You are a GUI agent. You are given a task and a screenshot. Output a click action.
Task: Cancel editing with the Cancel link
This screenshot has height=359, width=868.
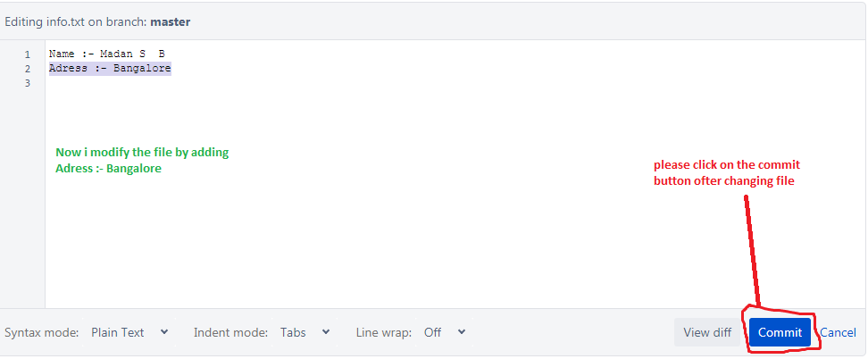[838, 332]
